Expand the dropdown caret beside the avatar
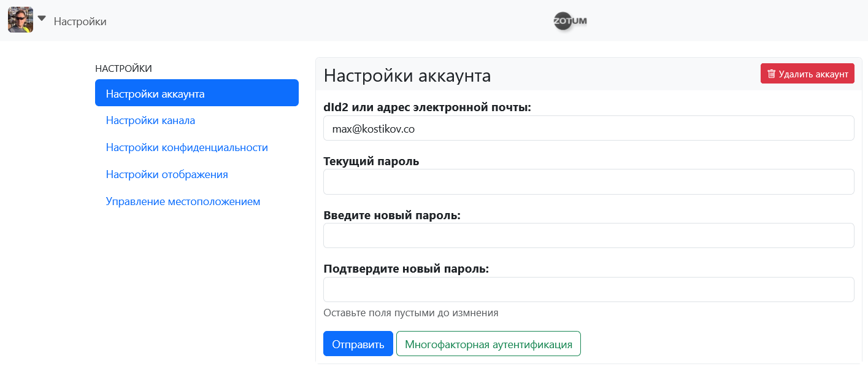Viewport: 868px width, 385px height. (42, 18)
